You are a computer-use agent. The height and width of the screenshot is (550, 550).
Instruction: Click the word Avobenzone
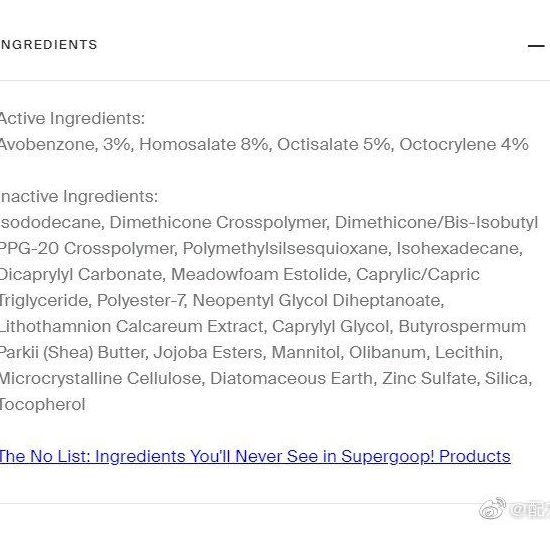click(48, 145)
